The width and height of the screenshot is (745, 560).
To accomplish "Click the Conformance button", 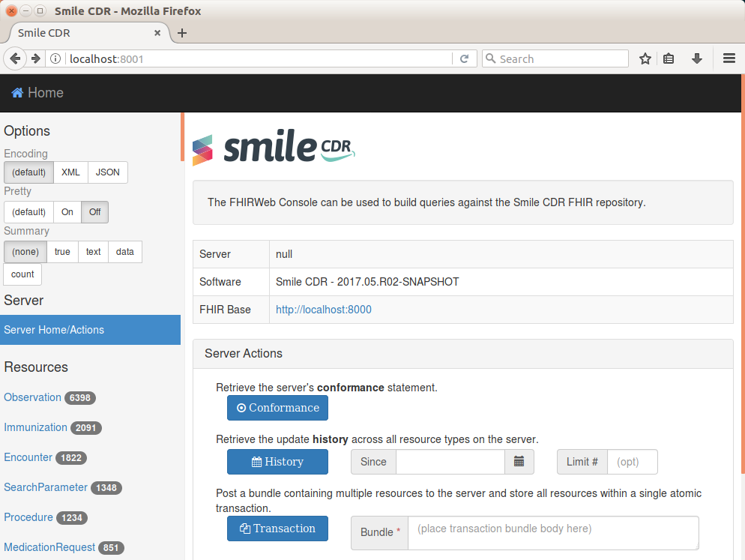I will (277, 408).
